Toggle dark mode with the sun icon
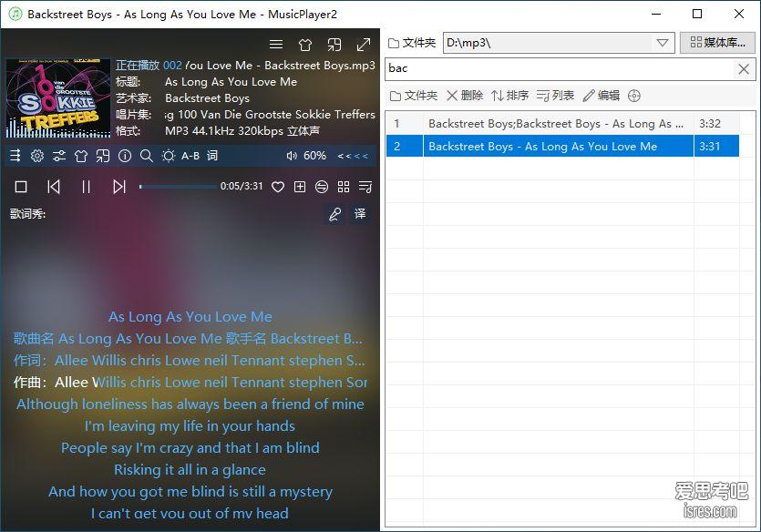 point(169,156)
